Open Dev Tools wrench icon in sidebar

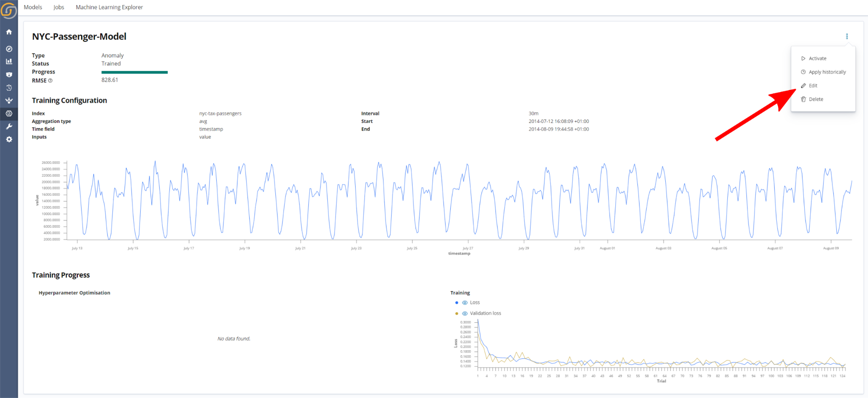9,126
